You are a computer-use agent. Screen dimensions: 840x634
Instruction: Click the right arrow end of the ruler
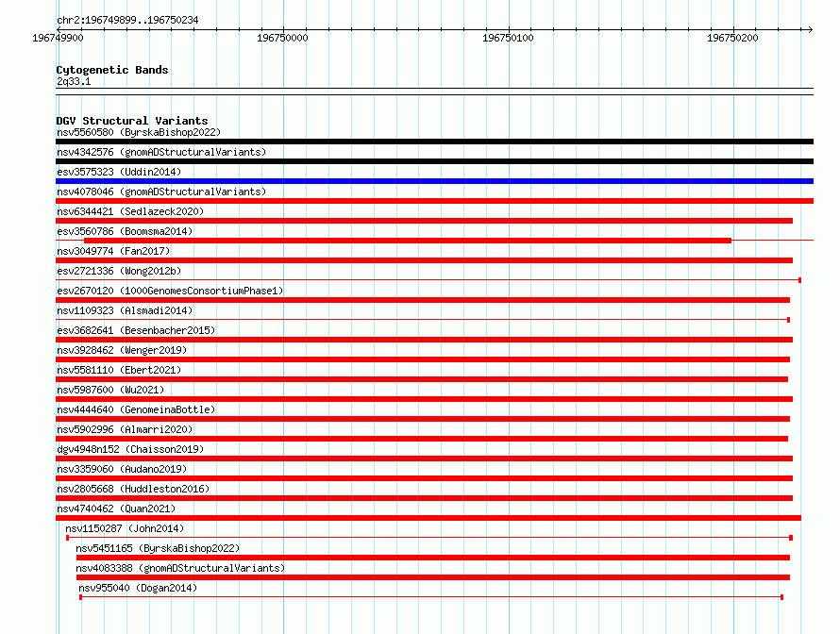811,29
